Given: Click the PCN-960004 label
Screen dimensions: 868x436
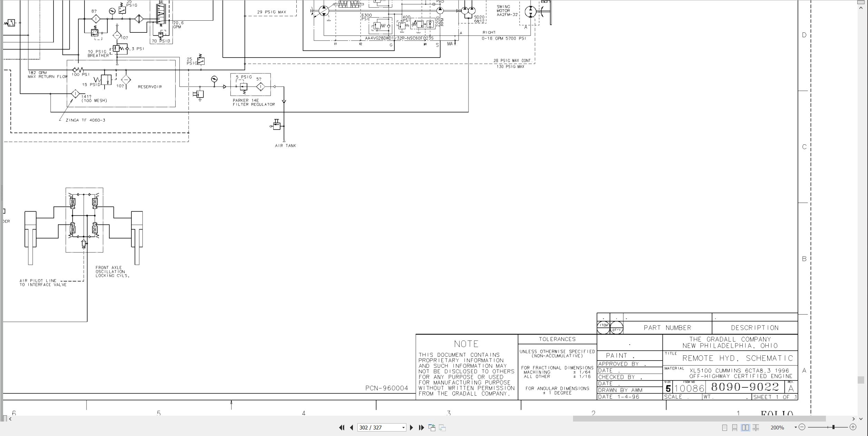Looking at the screenshot, I should pos(387,388).
